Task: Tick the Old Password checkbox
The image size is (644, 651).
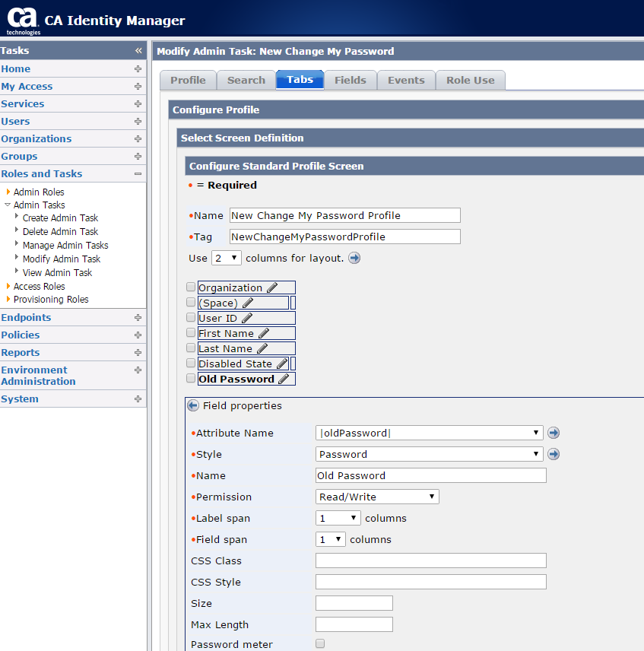Action: pos(191,378)
